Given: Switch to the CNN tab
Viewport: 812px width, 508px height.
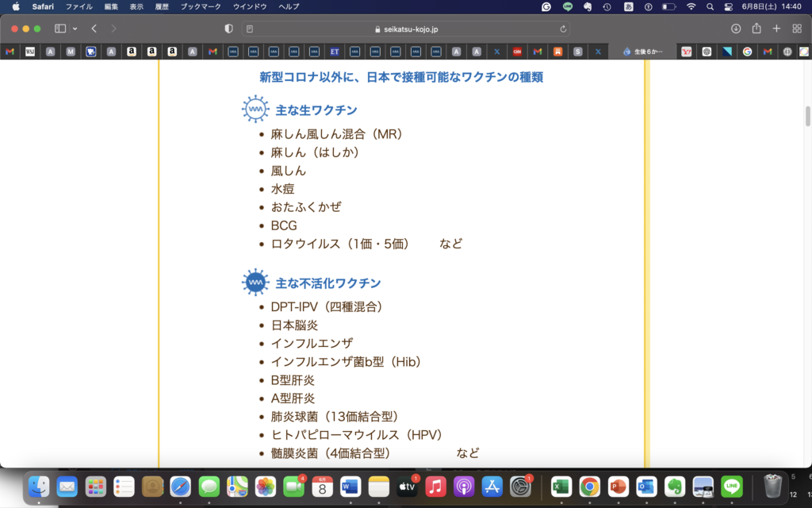Looking at the screenshot, I should (517, 52).
